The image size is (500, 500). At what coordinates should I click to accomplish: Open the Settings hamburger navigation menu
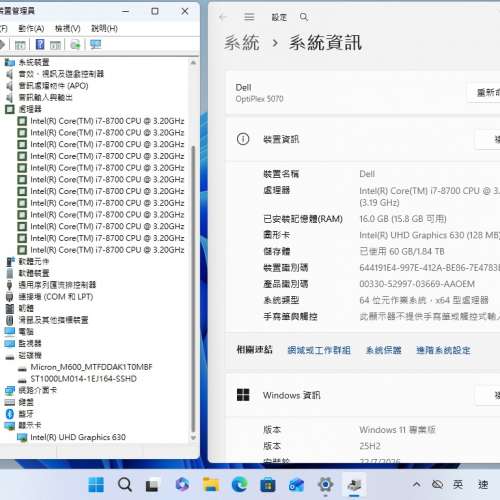pyautogui.click(x=249, y=17)
